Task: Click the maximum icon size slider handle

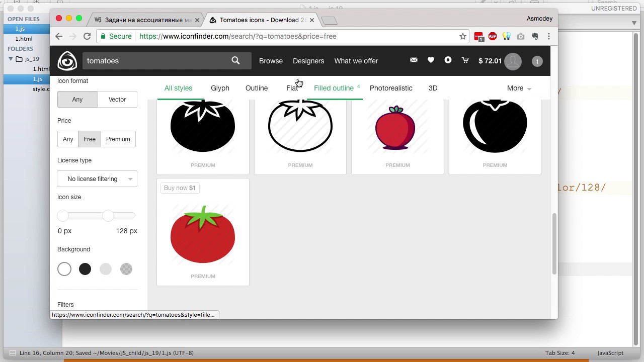Action: pos(108,215)
